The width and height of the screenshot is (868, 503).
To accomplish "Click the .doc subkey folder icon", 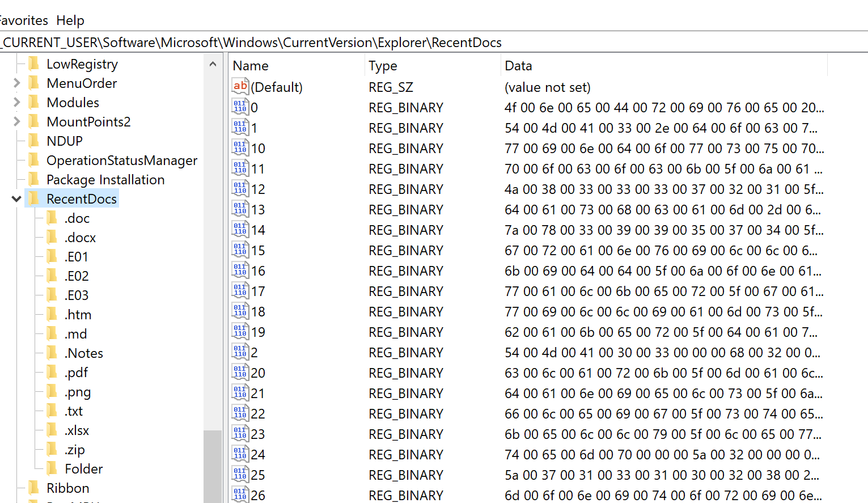I will (52, 217).
